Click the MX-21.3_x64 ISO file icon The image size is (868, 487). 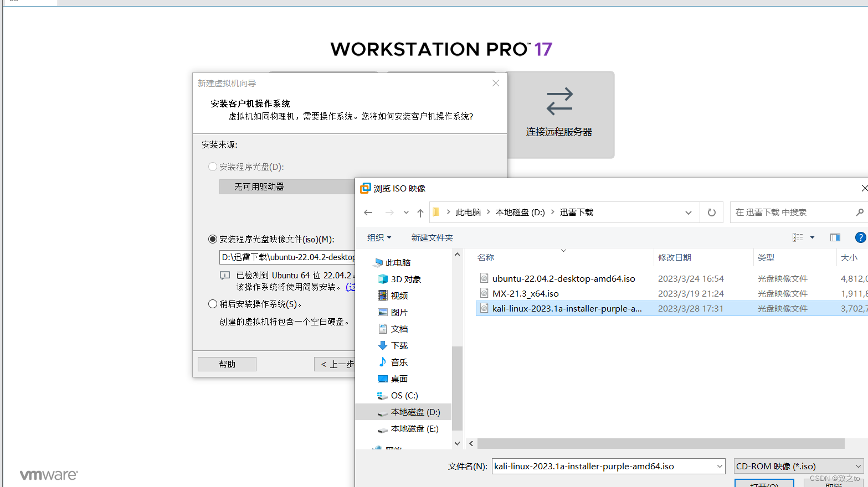pyautogui.click(x=484, y=293)
